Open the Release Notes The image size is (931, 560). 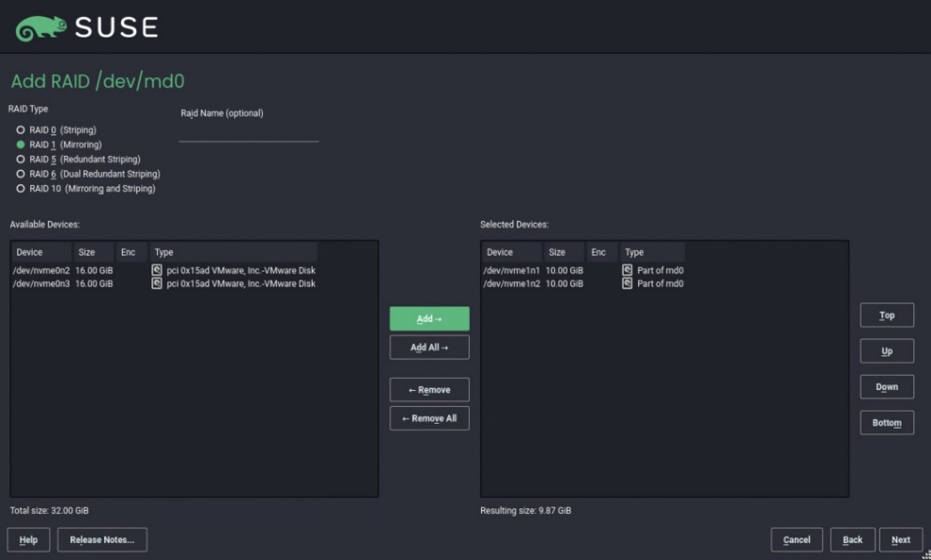click(x=101, y=539)
